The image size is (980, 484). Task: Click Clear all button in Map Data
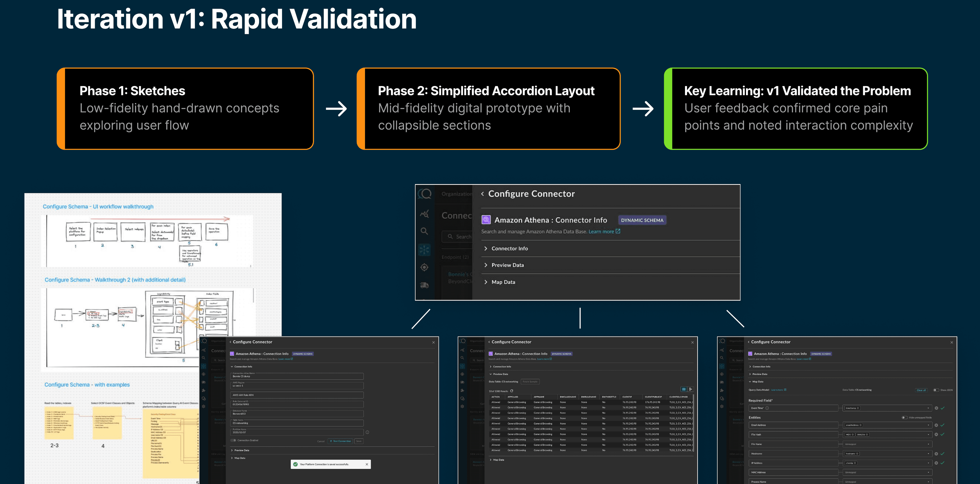(921, 390)
